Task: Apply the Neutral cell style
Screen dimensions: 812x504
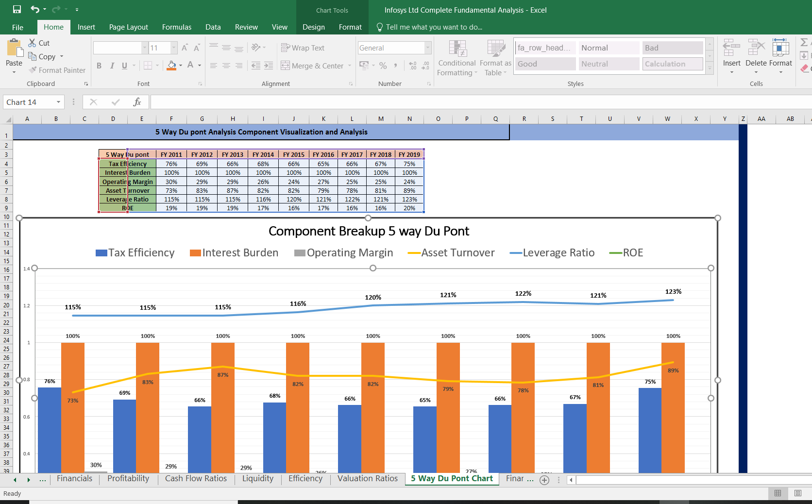Action: (x=609, y=64)
